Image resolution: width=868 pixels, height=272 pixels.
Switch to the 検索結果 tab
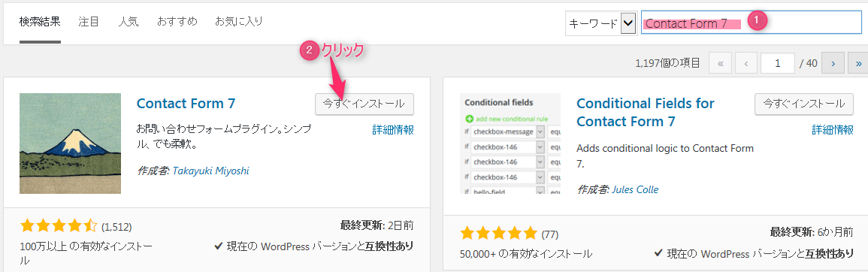click(40, 22)
